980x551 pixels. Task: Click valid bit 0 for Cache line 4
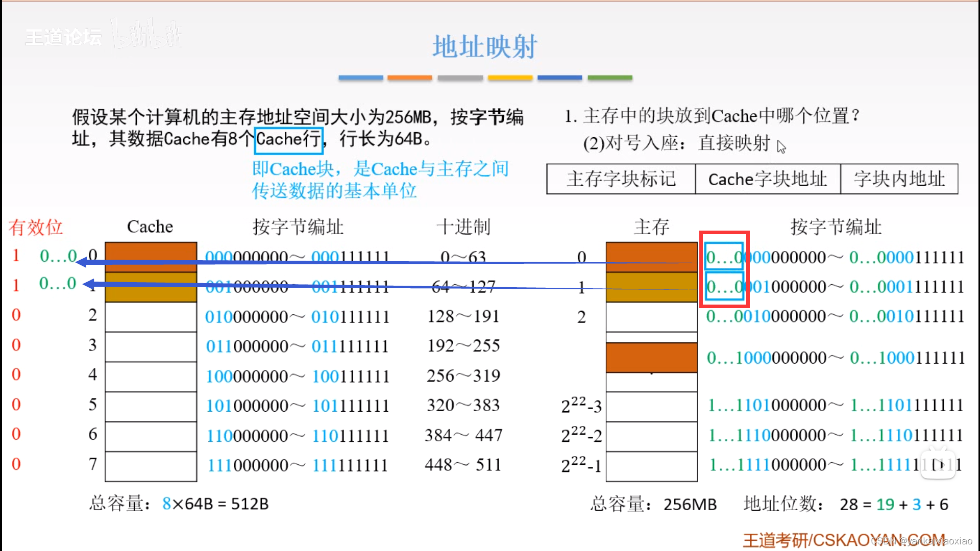[x=16, y=374]
